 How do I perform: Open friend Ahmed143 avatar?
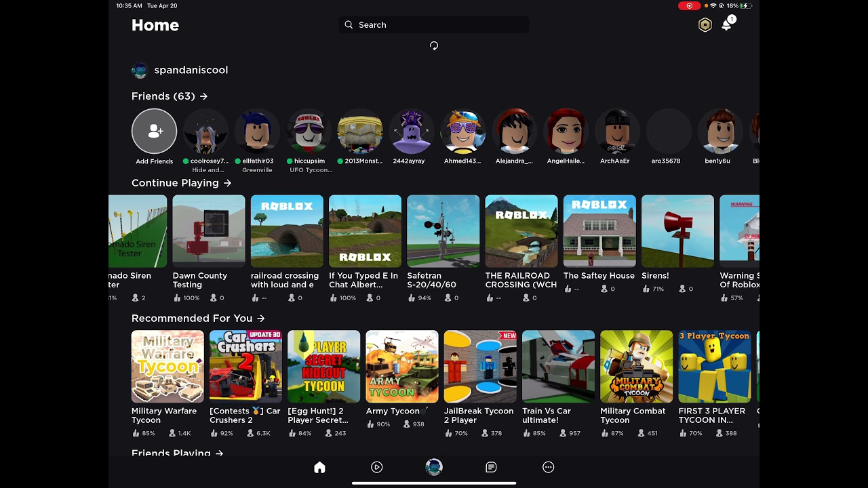click(463, 131)
